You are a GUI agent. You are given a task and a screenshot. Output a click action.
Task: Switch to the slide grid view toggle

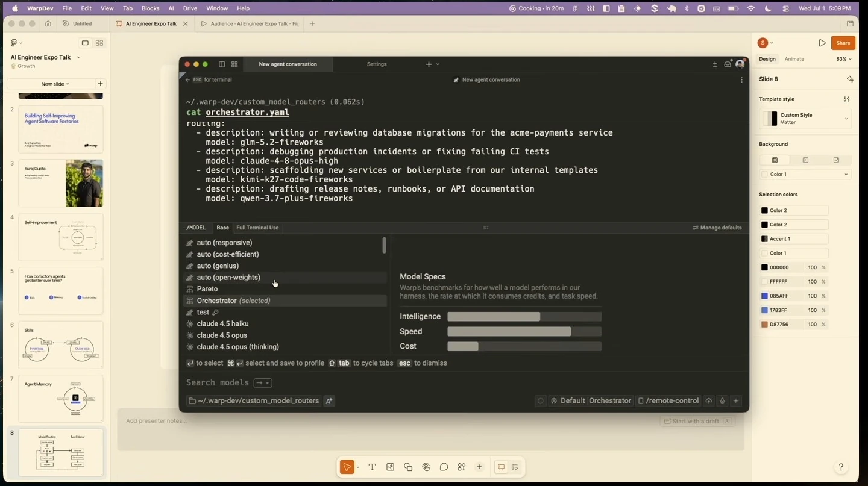(99, 43)
